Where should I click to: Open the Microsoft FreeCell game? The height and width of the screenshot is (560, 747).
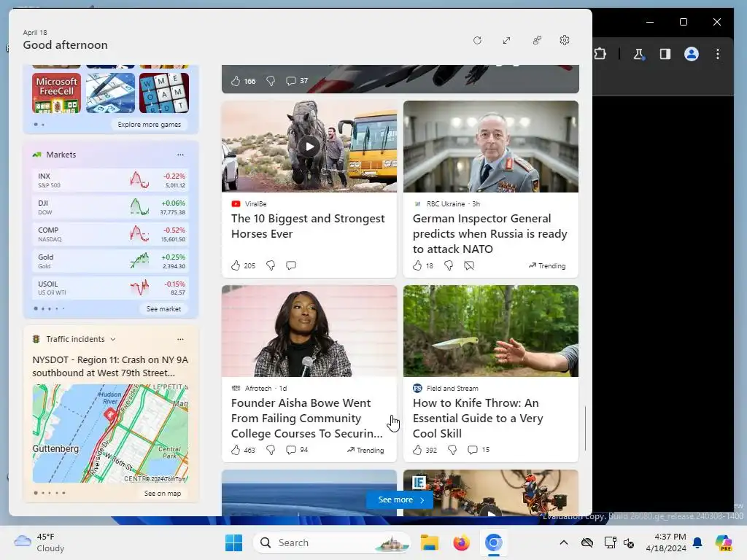(x=56, y=93)
